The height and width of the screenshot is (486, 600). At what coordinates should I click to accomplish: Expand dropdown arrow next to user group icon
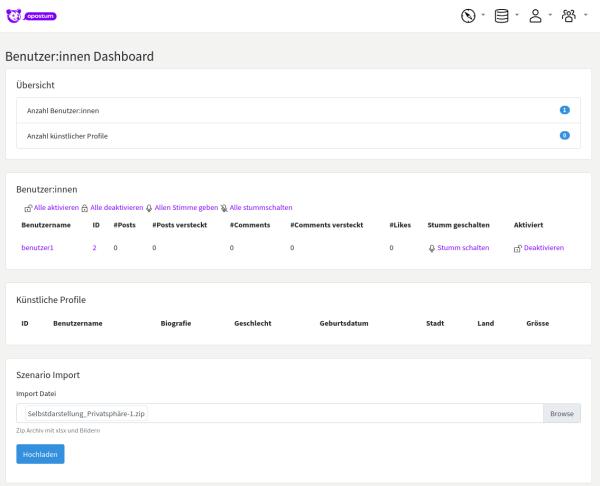(585, 15)
